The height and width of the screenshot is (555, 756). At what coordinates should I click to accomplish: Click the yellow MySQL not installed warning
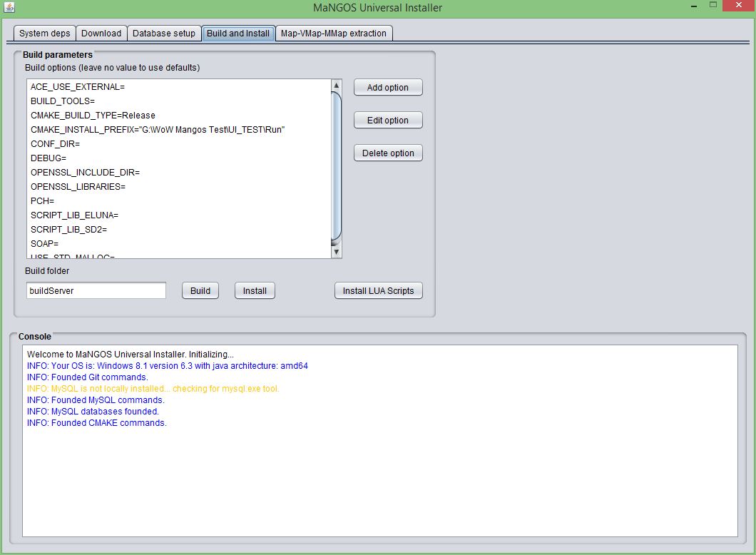click(x=153, y=389)
